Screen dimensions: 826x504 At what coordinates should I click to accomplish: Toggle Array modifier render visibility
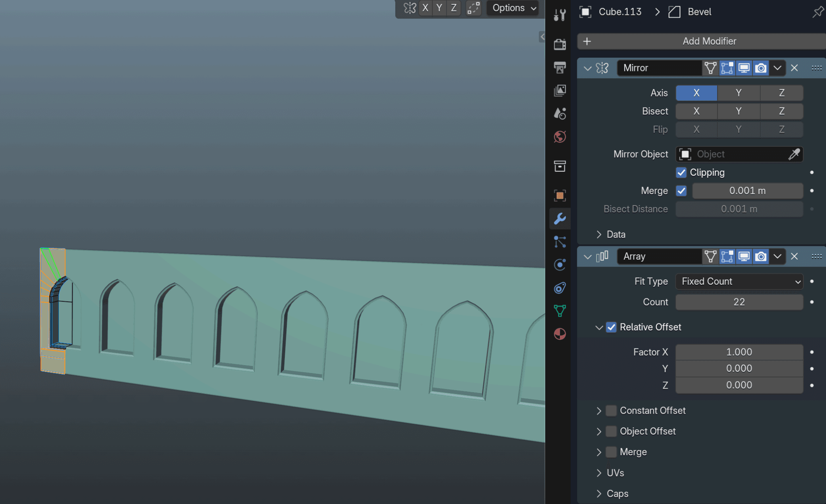[761, 256]
